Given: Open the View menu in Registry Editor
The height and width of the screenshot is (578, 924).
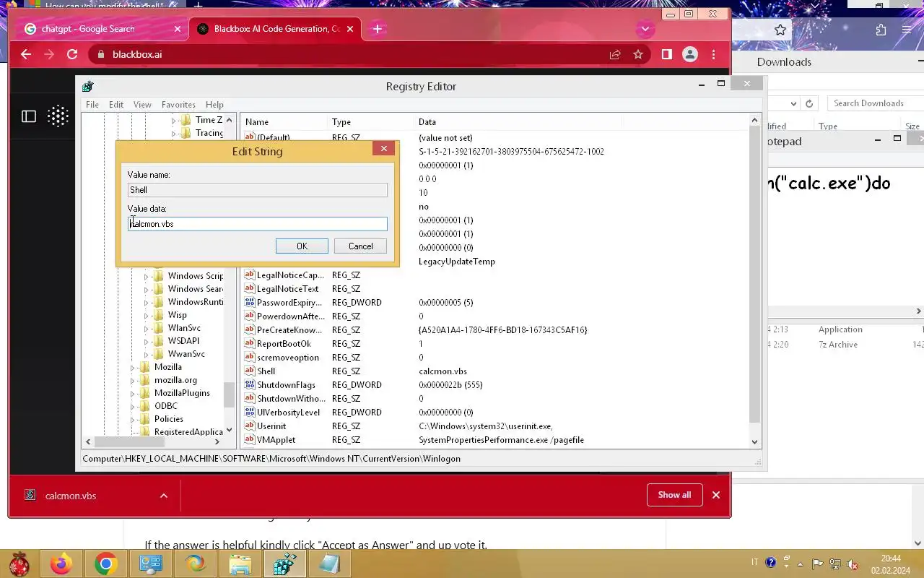Looking at the screenshot, I should point(142,105).
